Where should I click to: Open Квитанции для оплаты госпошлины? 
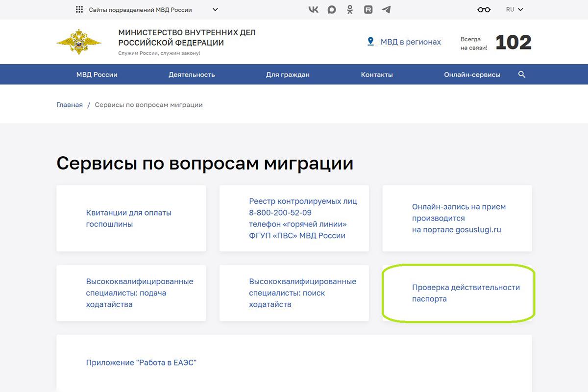coord(128,218)
